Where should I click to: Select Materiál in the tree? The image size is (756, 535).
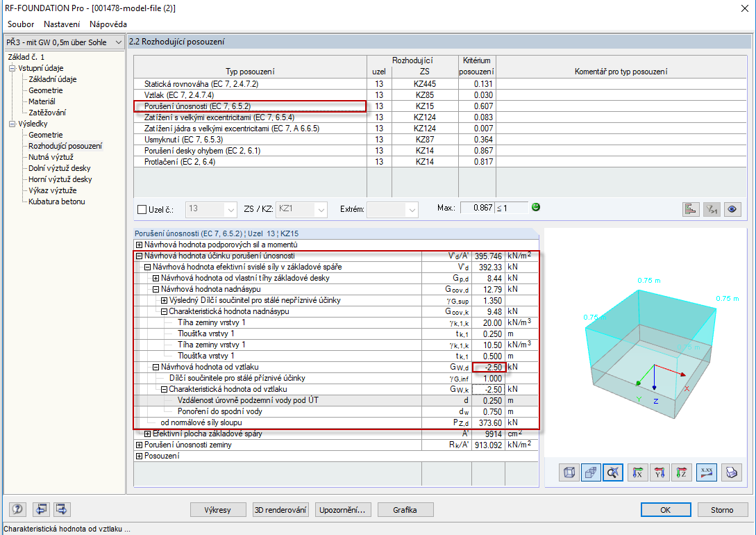pyautogui.click(x=42, y=101)
